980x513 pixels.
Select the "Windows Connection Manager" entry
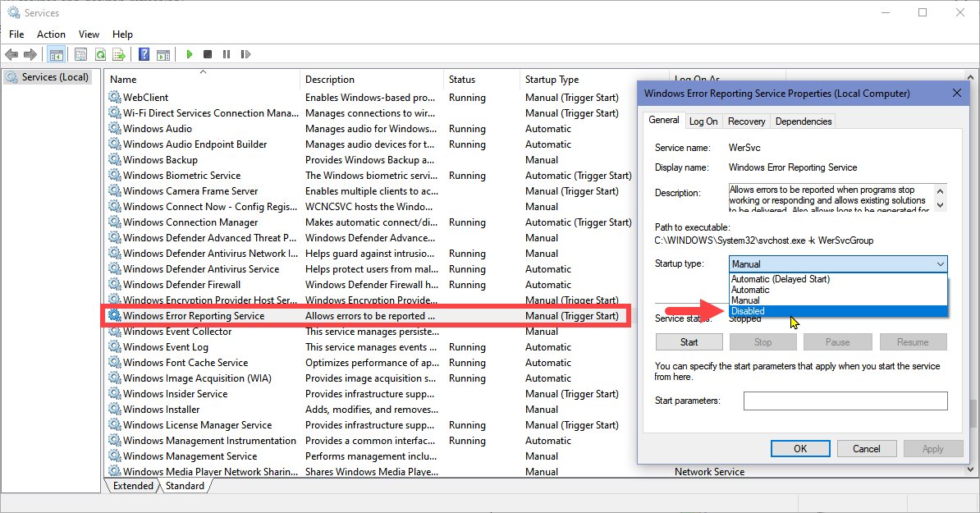[190, 222]
